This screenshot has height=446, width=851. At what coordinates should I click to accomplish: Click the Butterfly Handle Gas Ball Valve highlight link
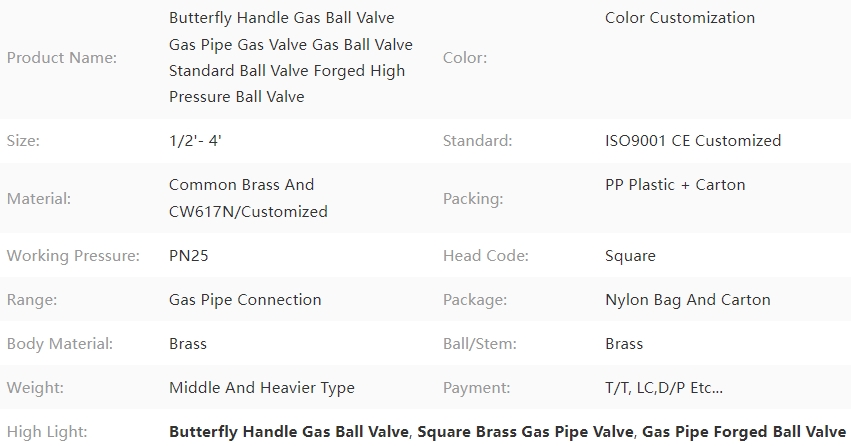tap(289, 432)
